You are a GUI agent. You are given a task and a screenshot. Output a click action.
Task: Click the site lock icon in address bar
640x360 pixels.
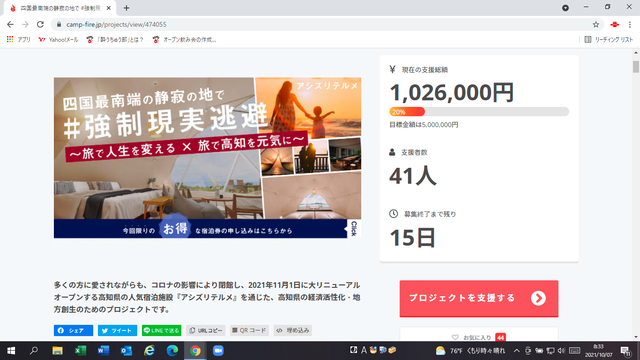pyautogui.click(x=59, y=24)
